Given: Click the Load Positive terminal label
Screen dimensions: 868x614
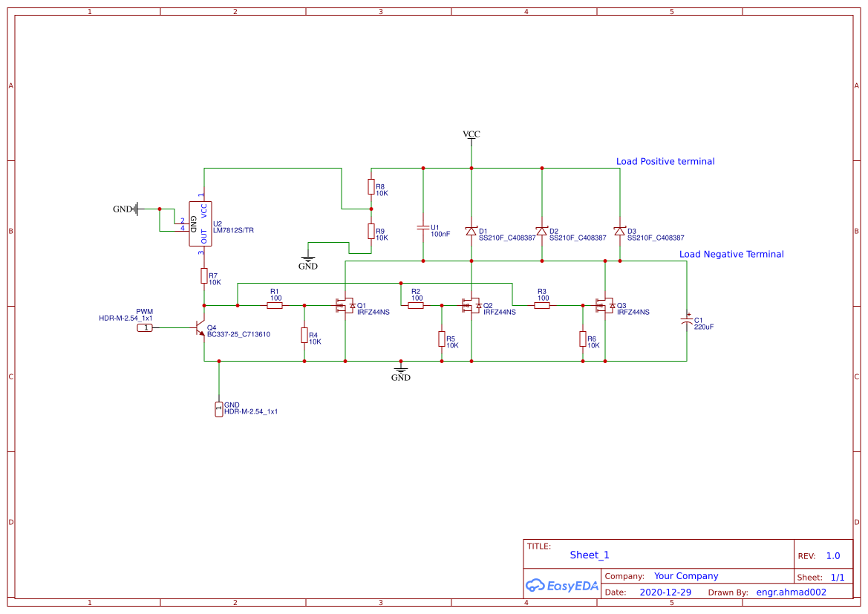Looking at the screenshot, I should click(665, 161).
